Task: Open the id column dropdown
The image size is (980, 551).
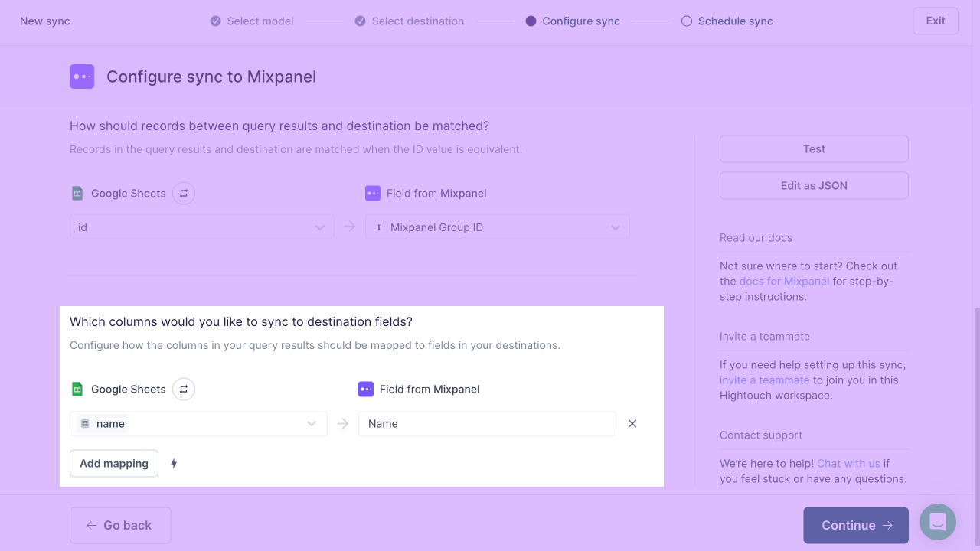Action: (x=202, y=227)
